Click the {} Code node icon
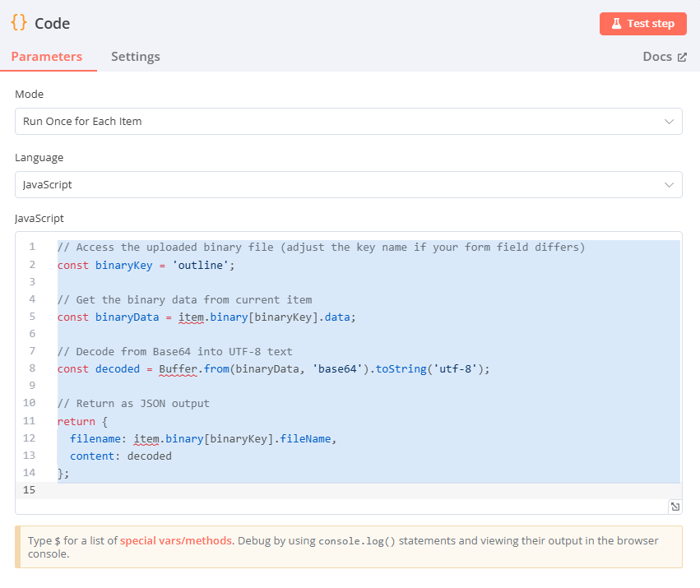Image resolution: width=700 pixels, height=588 pixels. tap(18, 24)
